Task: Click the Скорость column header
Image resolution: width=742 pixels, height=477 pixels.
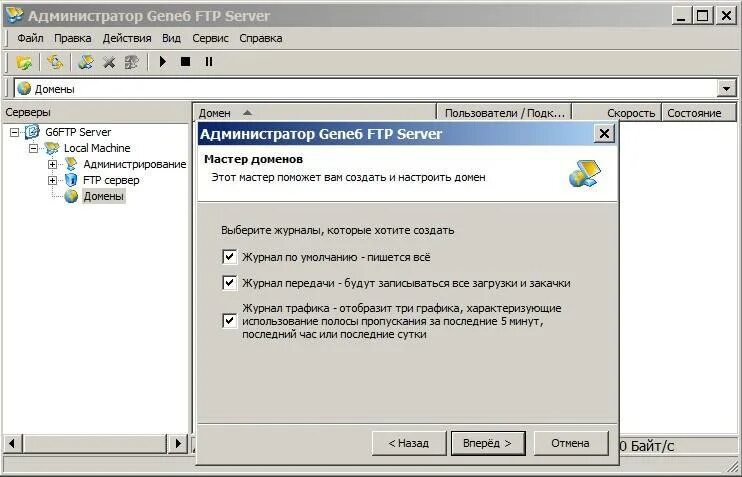Action: pos(618,113)
